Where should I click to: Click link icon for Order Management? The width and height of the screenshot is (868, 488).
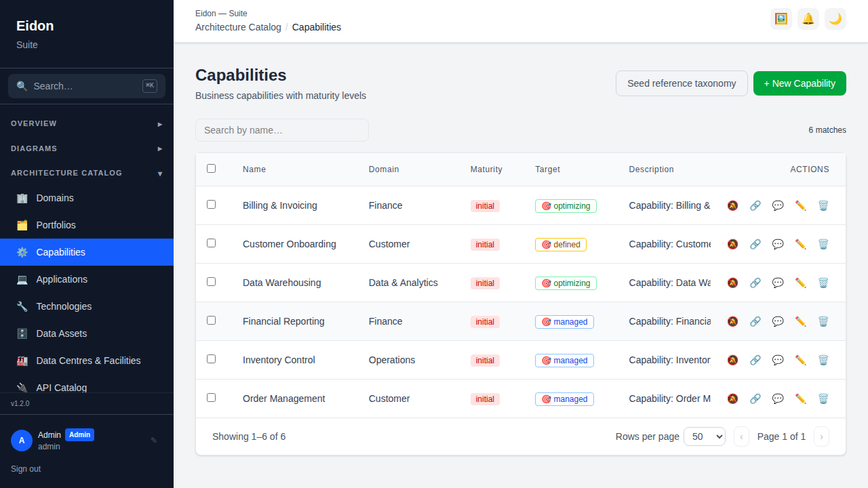point(755,399)
